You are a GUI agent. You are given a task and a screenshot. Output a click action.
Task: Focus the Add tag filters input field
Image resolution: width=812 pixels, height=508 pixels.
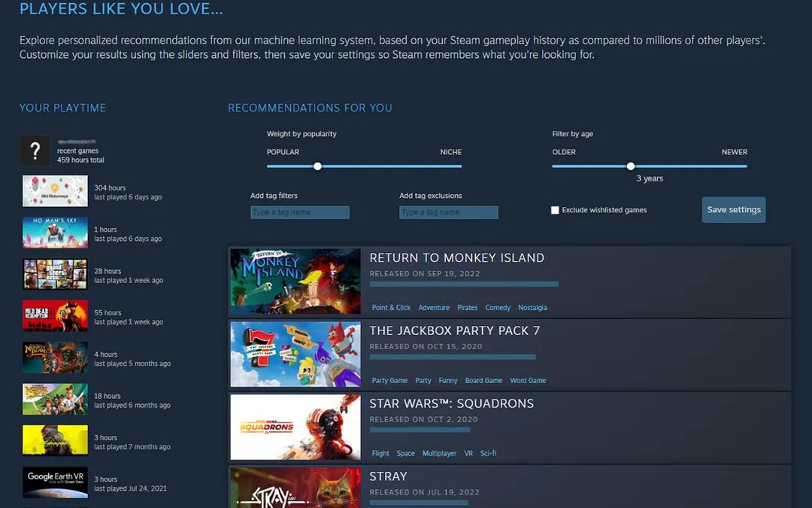[299, 212]
